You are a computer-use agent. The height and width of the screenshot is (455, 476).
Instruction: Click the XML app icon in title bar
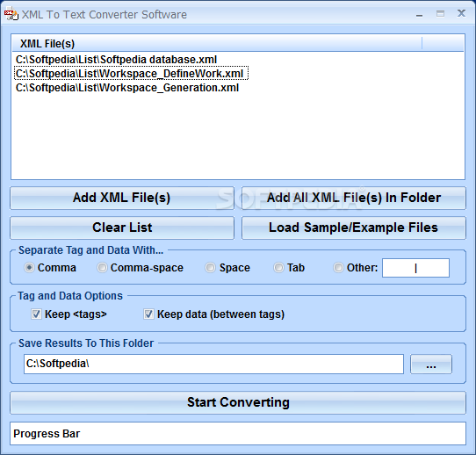tap(11, 14)
